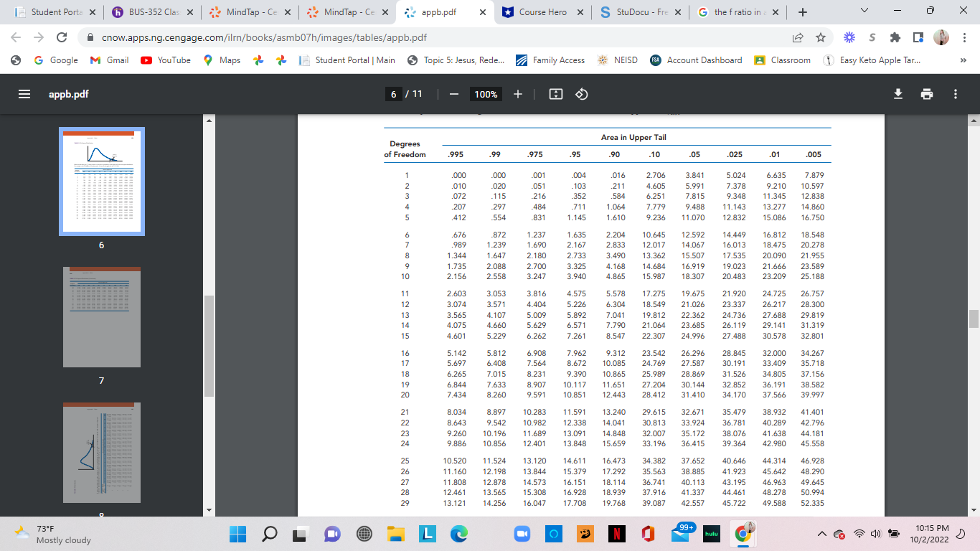The width and height of the screenshot is (980, 551).
Task: Open Windows Start menu
Action: coord(237,534)
